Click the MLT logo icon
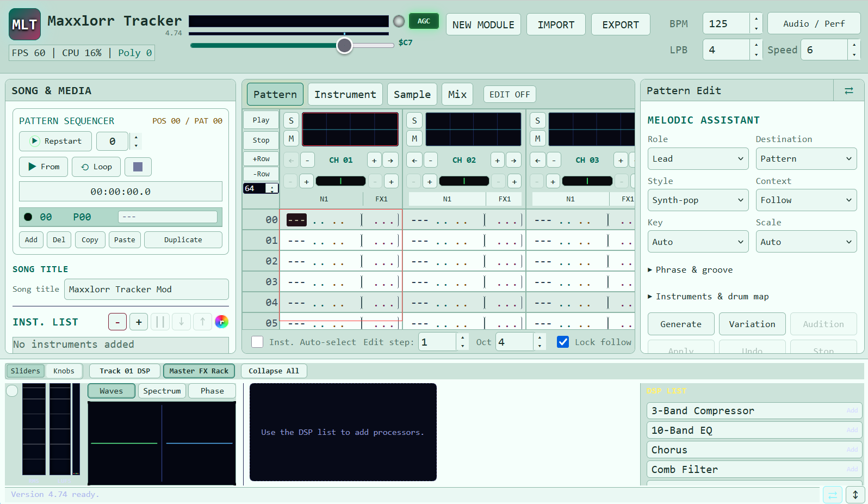Screen dimensions: 868x504 (x=24, y=24)
